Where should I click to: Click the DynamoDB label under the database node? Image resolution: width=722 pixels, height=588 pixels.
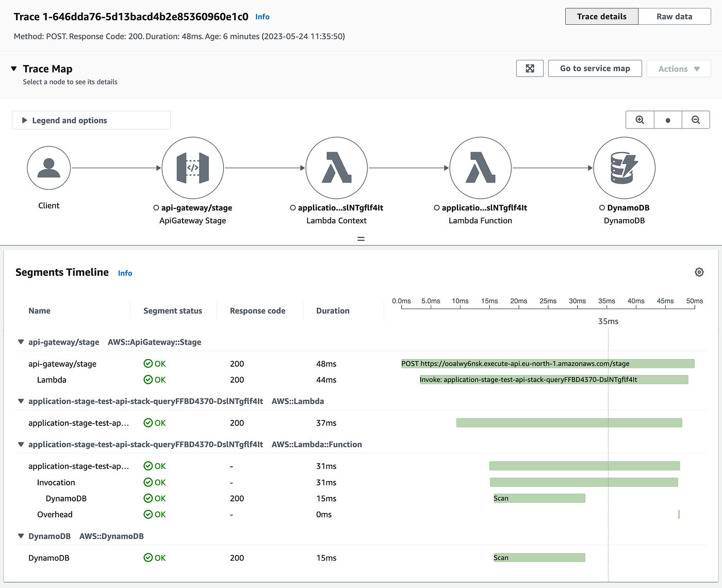(628, 208)
